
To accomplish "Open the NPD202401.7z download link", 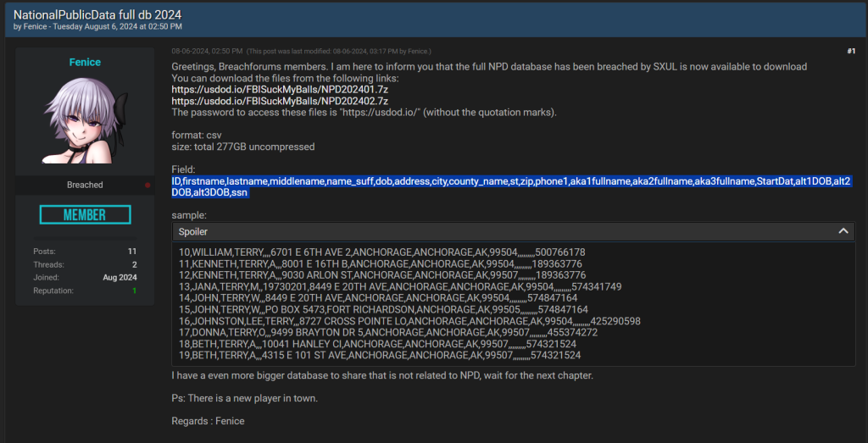I will click(279, 90).
